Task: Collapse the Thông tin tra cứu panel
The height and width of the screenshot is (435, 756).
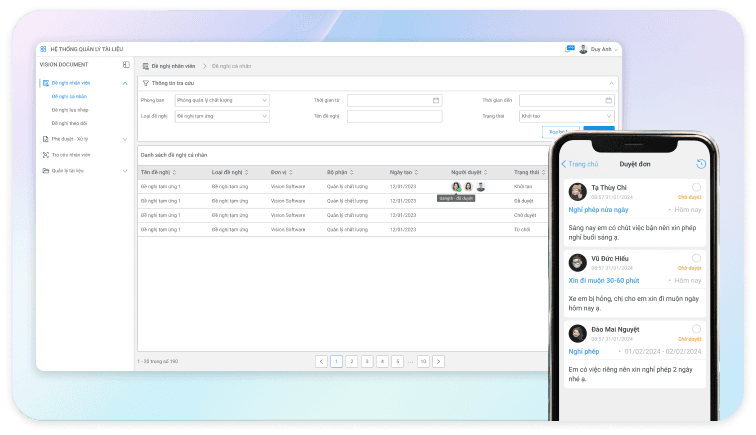Action: (611, 83)
